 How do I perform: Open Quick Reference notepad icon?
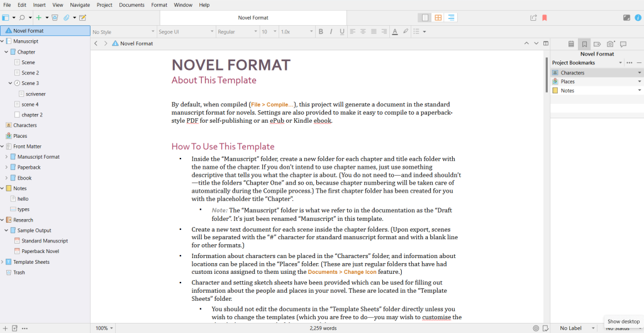[x=82, y=18]
